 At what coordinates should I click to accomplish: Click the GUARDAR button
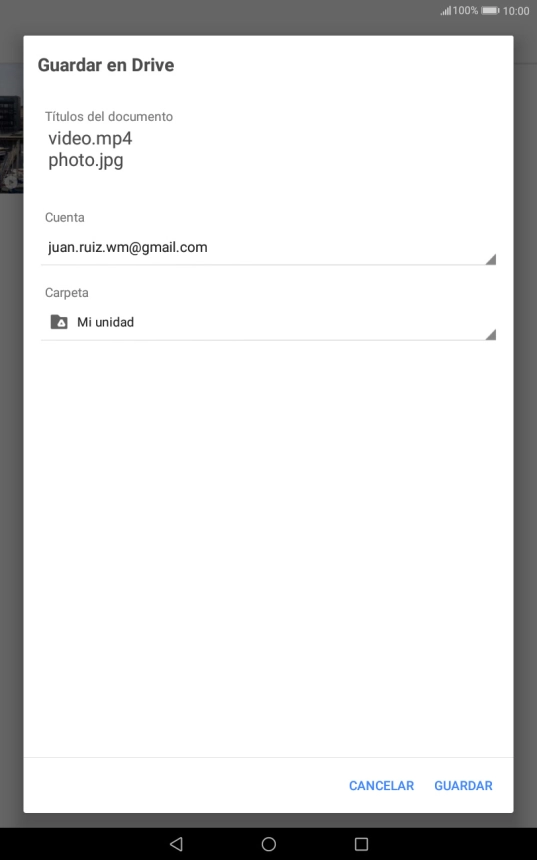coord(463,785)
